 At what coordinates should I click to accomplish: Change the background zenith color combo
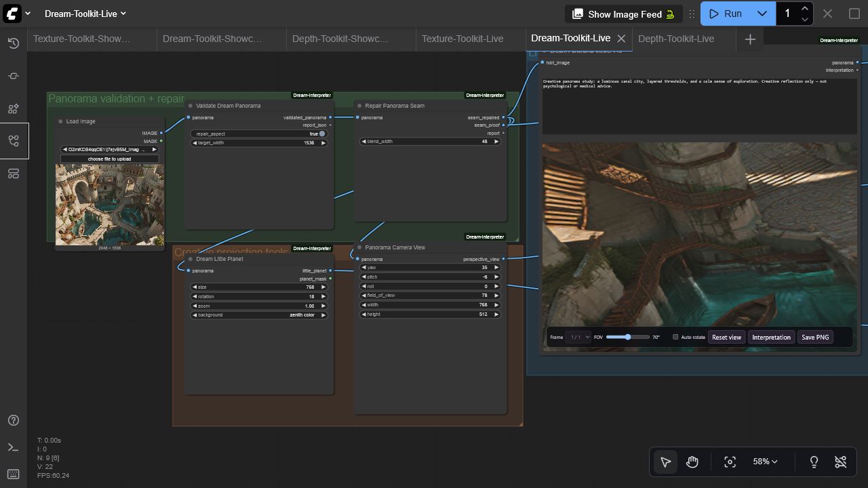(259, 315)
